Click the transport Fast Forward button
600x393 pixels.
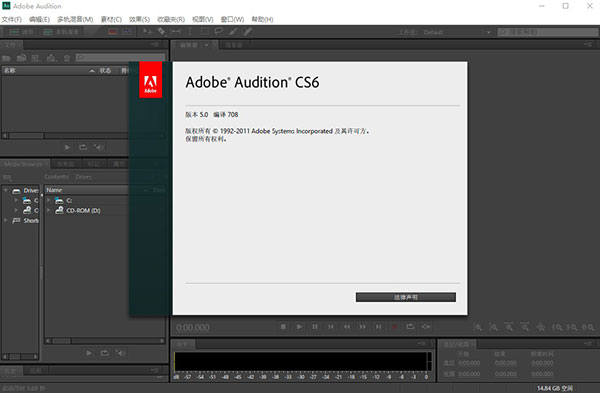362,327
